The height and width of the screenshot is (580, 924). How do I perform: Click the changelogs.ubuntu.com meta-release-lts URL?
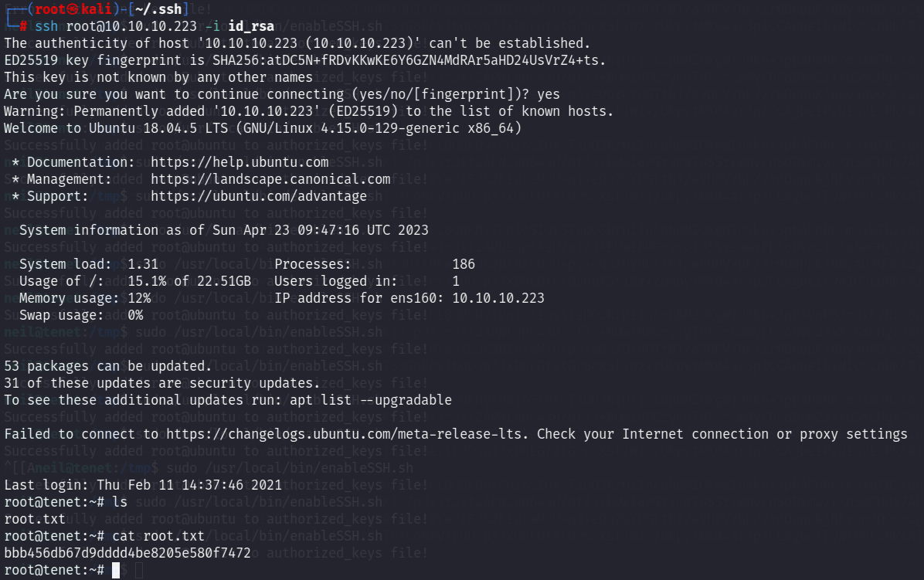[344, 435]
